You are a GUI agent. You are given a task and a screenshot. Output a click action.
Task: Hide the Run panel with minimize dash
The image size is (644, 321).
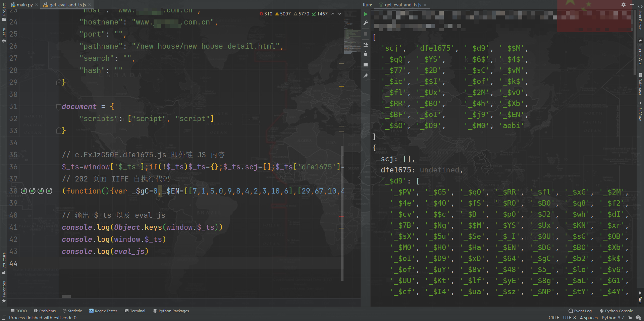coord(632,5)
